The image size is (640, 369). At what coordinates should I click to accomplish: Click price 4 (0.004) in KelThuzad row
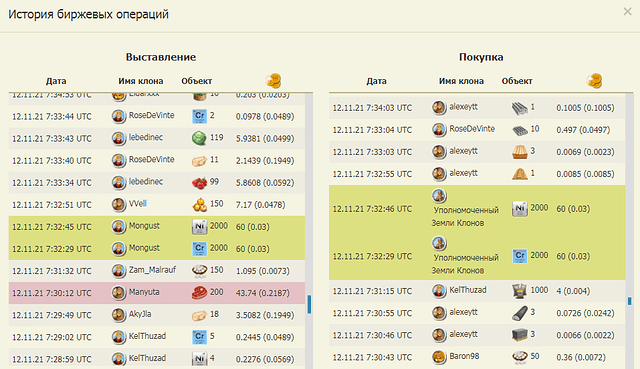573,291
